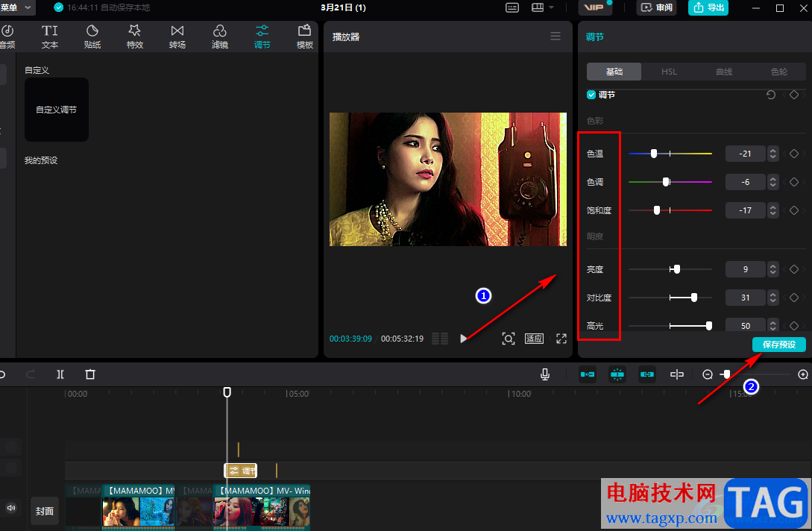Click the 对比度 value field showing 31
Image resolution: width=812 pixels, height=531 pixels.
745,298
